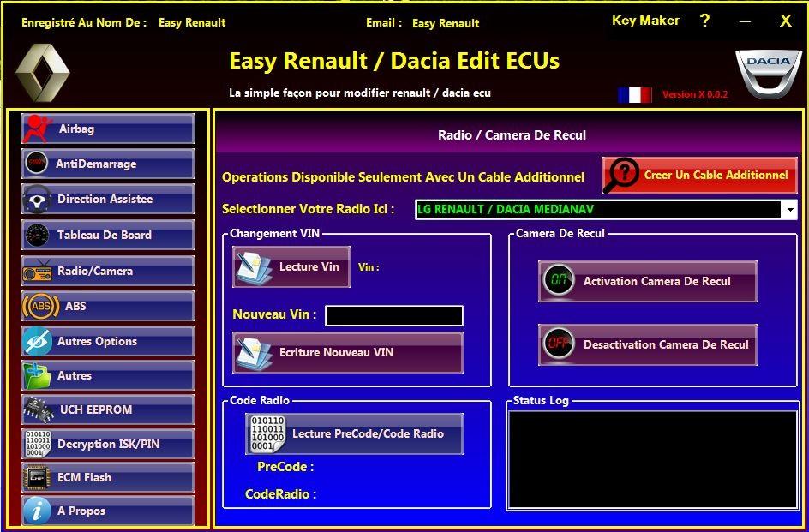Click the ABS module icon
Viewport: 809px width, 532px height.
click(38, 306)
